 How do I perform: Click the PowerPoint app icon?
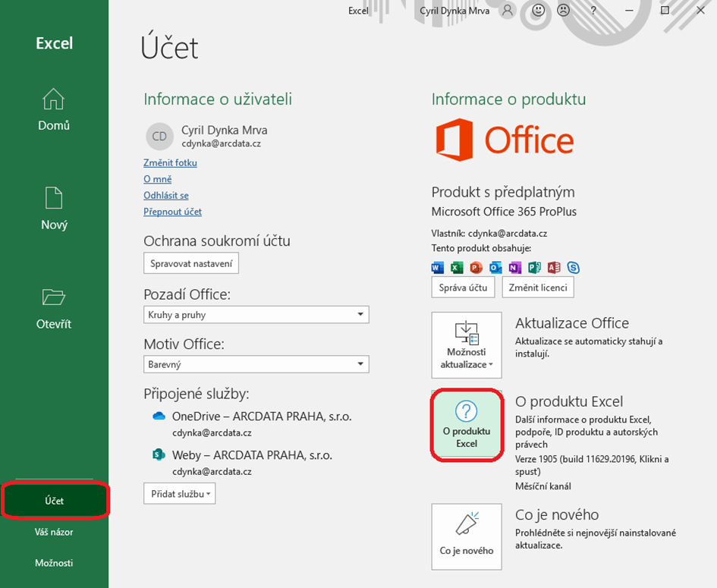pyautogui.click(x=476, y=268)
